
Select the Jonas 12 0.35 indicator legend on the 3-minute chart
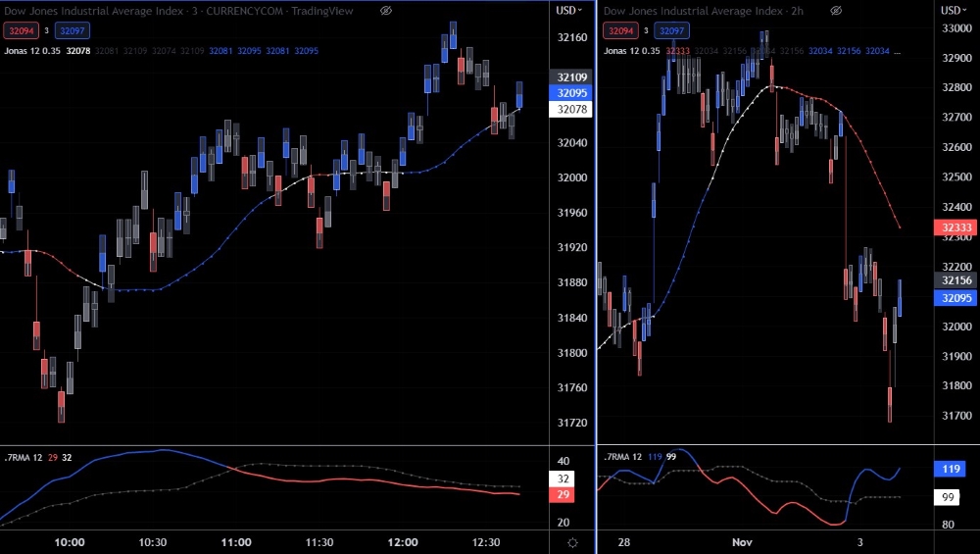point(32,51)
